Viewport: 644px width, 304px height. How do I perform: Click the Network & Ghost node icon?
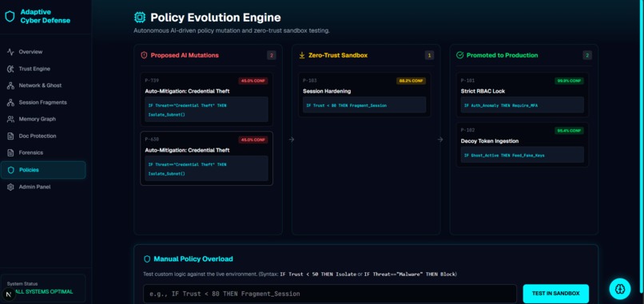click(x=10, y=85)
